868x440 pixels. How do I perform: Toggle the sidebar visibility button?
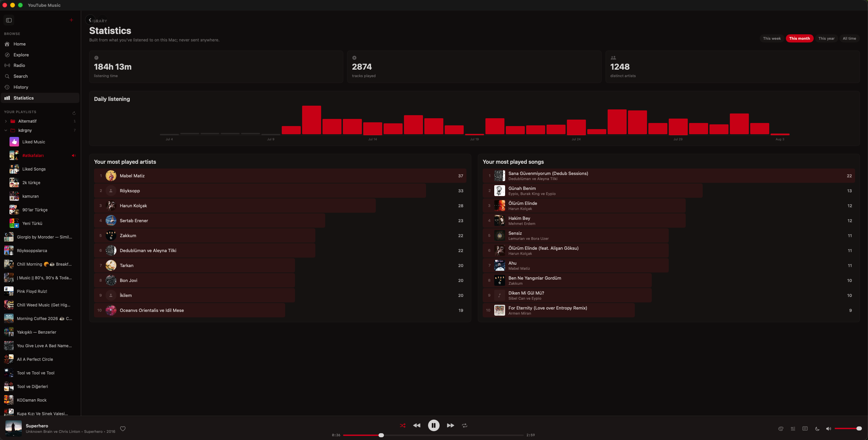pyautogui.click(x=9, y=20)
